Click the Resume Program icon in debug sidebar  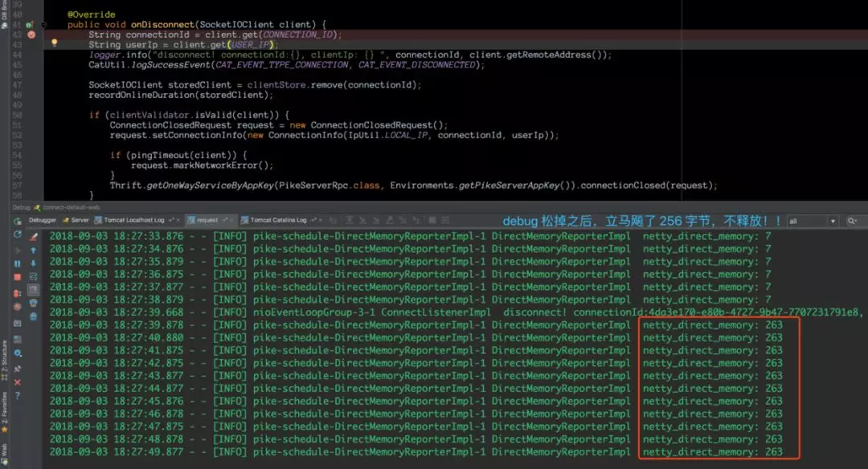[x=17, y=250]
